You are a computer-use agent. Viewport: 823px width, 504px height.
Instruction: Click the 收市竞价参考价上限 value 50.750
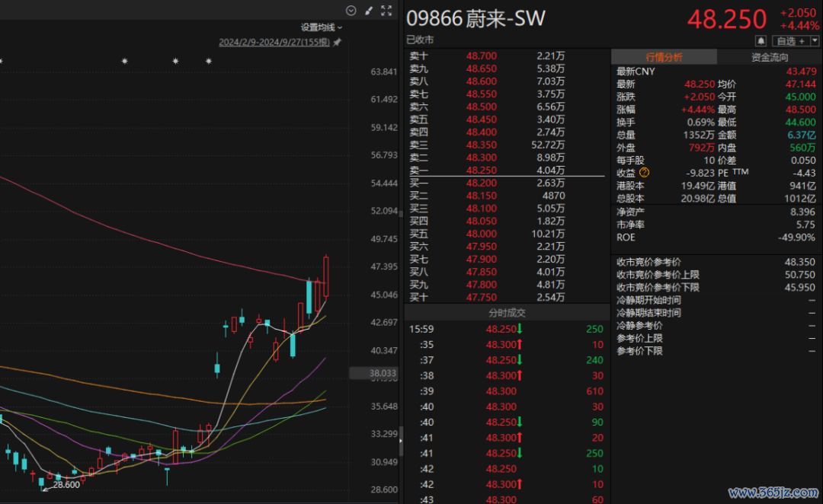tap(800, 274)
